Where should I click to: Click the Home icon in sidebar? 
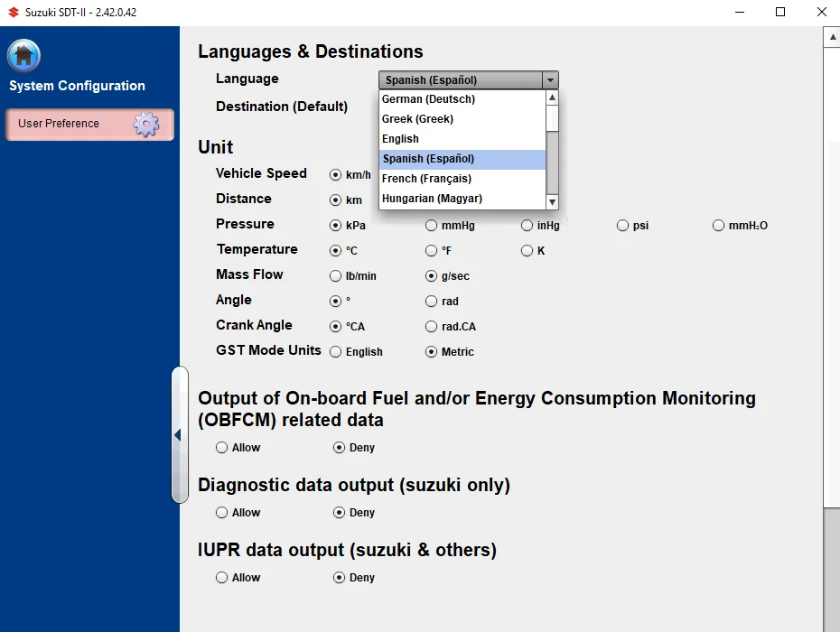pos(23,56)
